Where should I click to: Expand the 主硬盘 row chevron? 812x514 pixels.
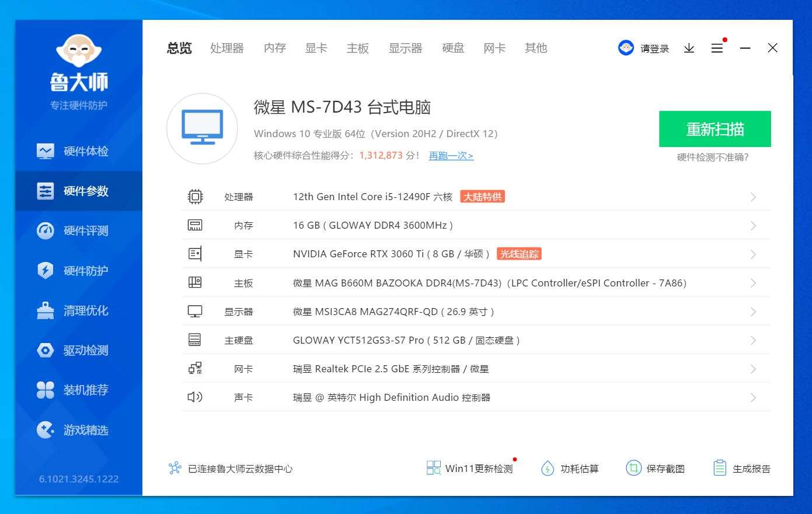click(x=753, y=340)
